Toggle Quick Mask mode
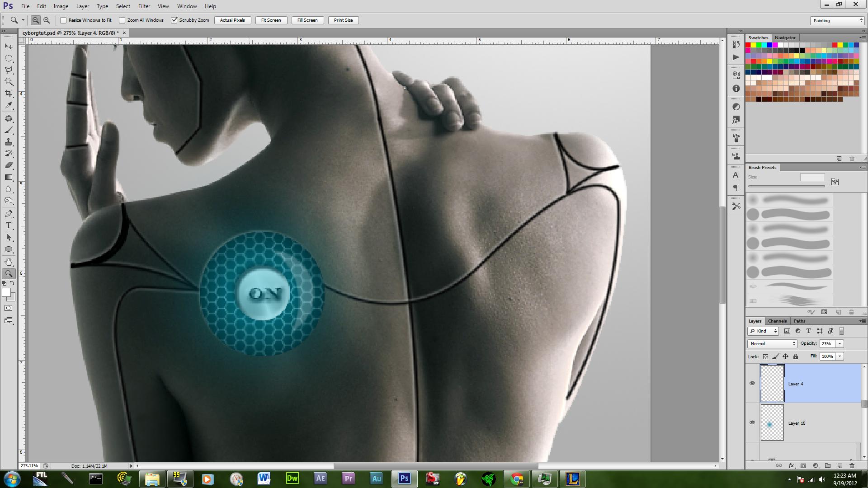 (9, 308)
